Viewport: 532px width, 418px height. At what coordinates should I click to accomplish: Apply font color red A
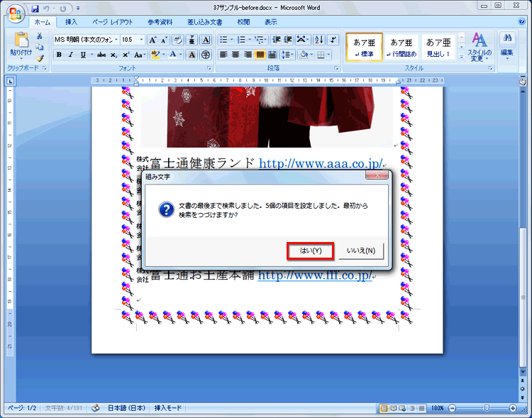click(x=172, y=55)
